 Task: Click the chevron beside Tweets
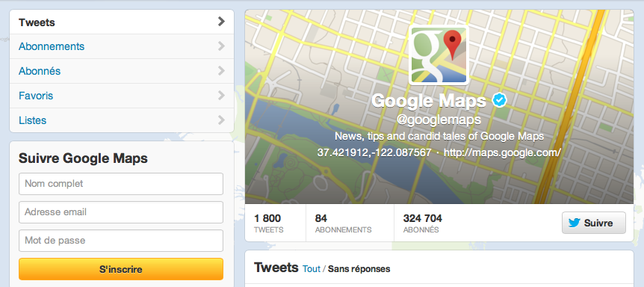tap(221, 22)
